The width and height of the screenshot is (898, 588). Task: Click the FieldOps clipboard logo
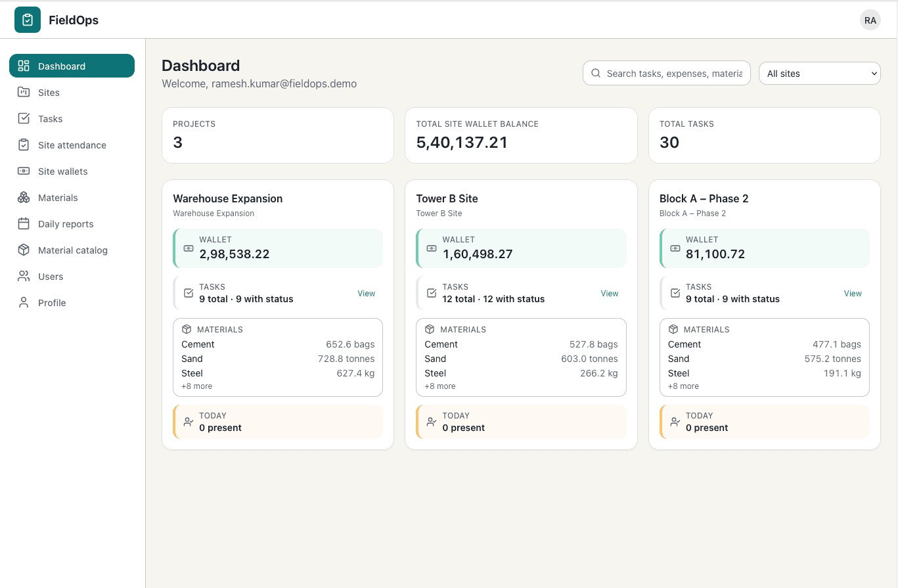click(27, 20)
